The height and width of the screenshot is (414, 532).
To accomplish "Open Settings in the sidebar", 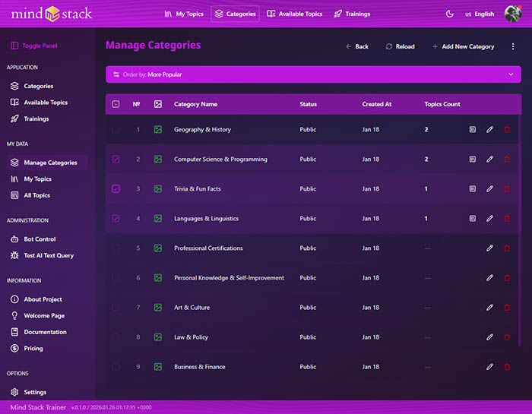I will click(28, 392).
